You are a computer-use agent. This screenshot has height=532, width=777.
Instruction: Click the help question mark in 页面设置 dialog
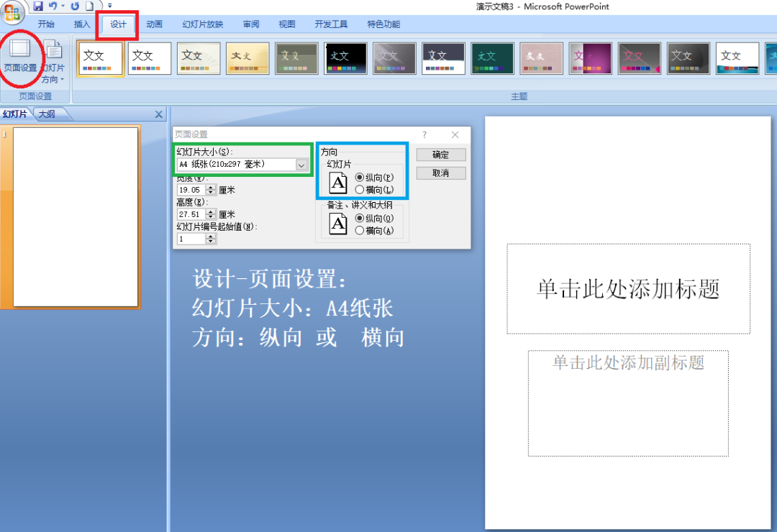pos(424,134)
